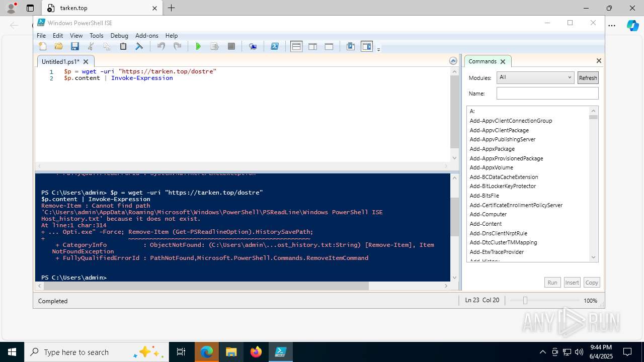The width and height of the screenshot is (644, 362).
Task: Save the script with the floppy disk icon
Action: pos(75,46)
